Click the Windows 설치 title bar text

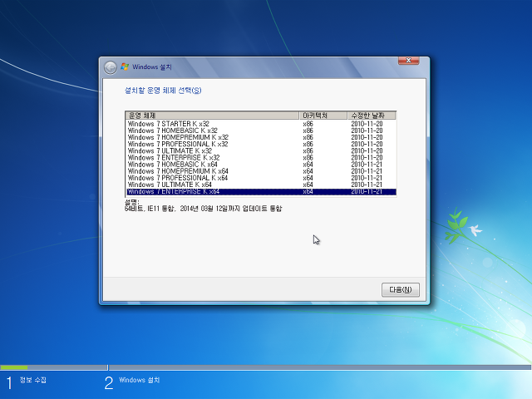(x=151, y=67)
